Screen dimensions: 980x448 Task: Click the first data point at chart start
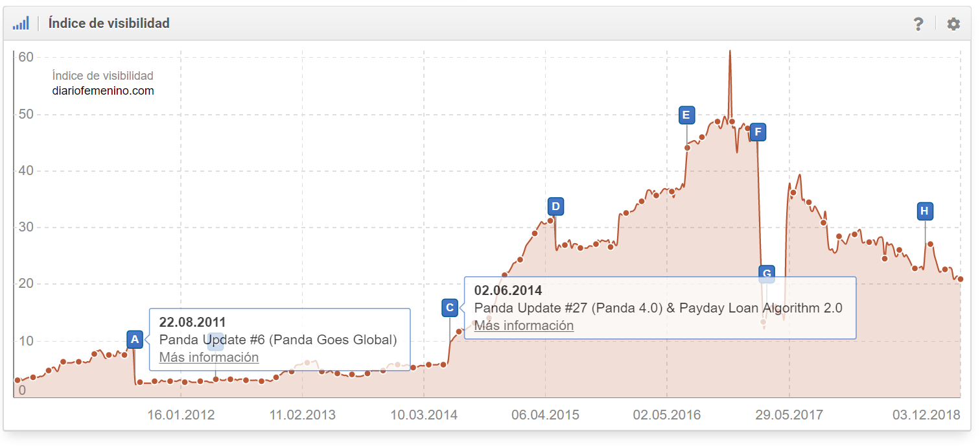(x=17, y=380)
